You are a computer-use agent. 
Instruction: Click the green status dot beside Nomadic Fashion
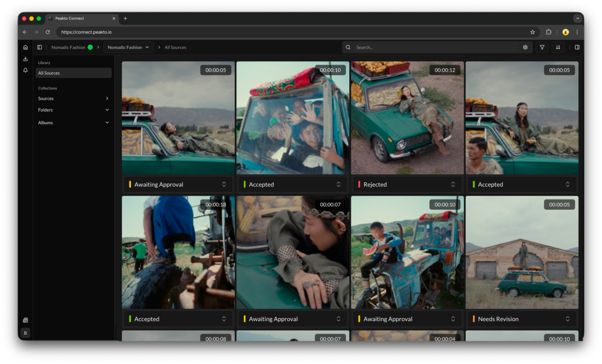coord(90,47)
